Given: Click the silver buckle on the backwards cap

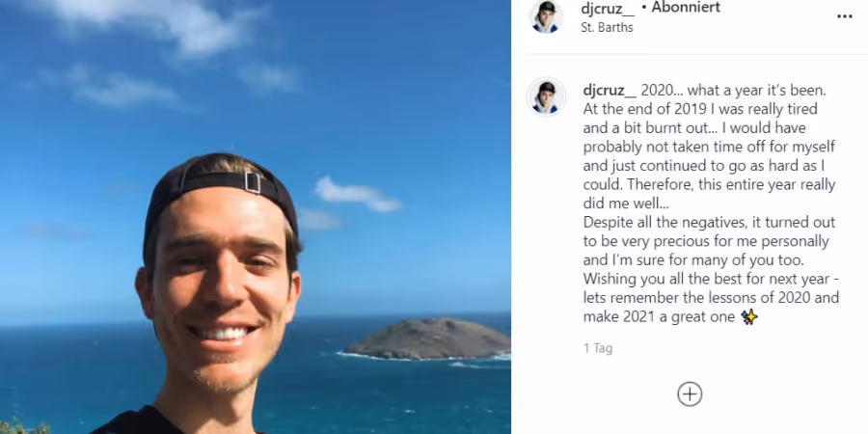Looking at the screenshot, I should [253, 182].
